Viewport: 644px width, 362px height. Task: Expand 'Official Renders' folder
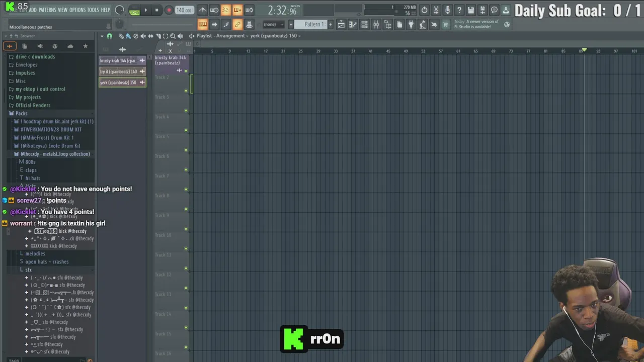click(x=33, y=105)
